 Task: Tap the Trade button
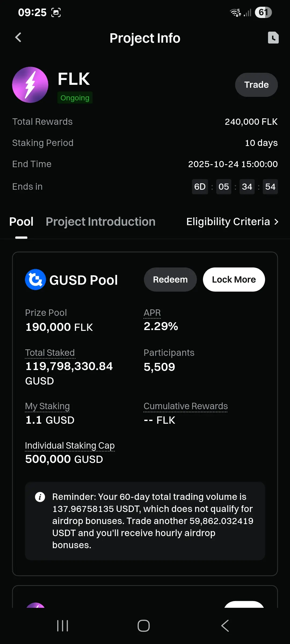click(256, 85)
